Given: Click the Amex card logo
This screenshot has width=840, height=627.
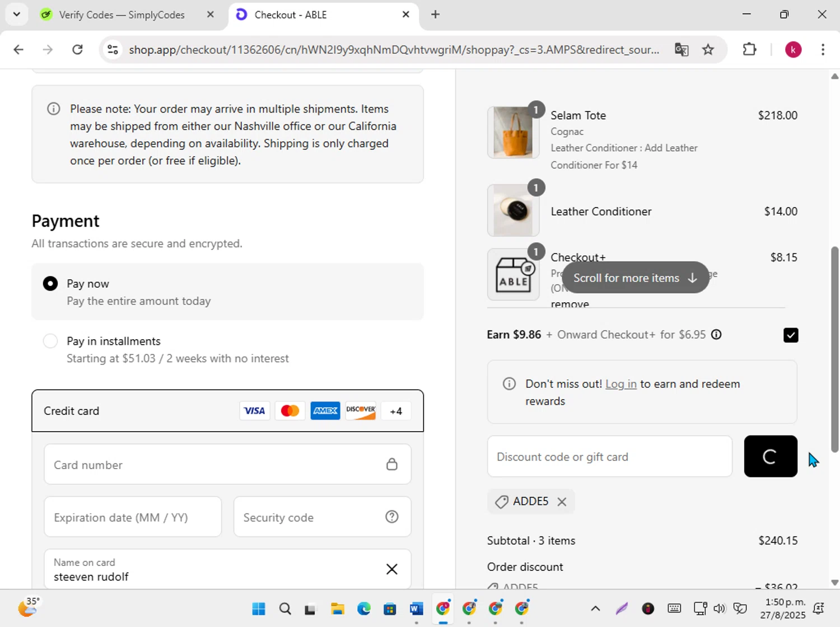Looking at the screenshot, I should 325,411.
